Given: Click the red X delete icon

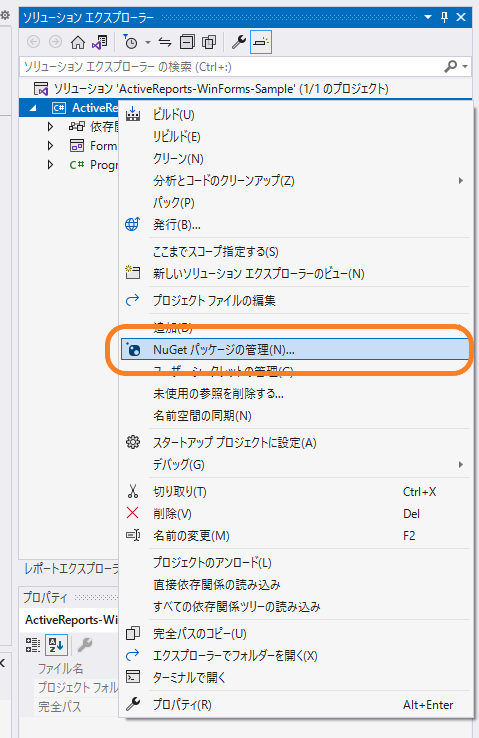Looking at the screenshot, I should (x=133, y=513).
